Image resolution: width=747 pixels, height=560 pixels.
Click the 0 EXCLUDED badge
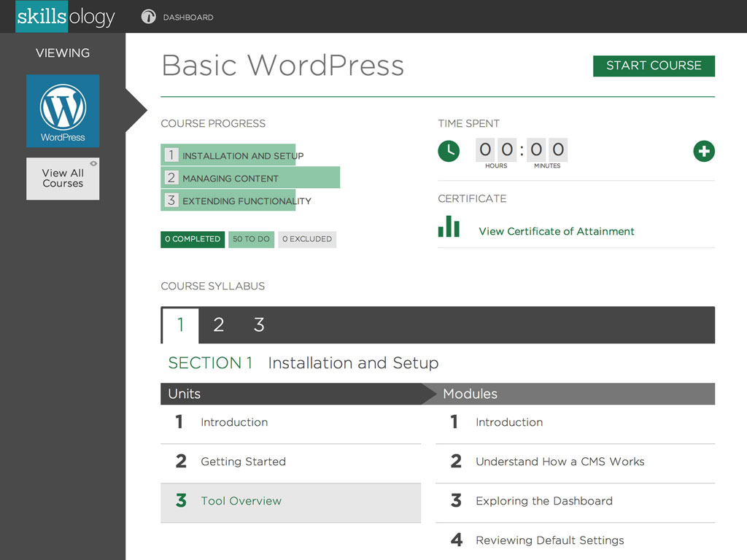tap(307, 239)
